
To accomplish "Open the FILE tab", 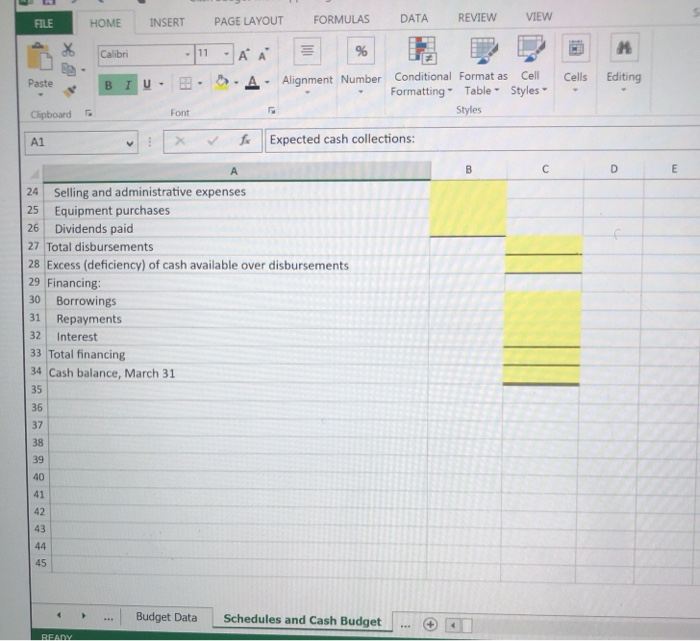I will click(x=43, y=23).
